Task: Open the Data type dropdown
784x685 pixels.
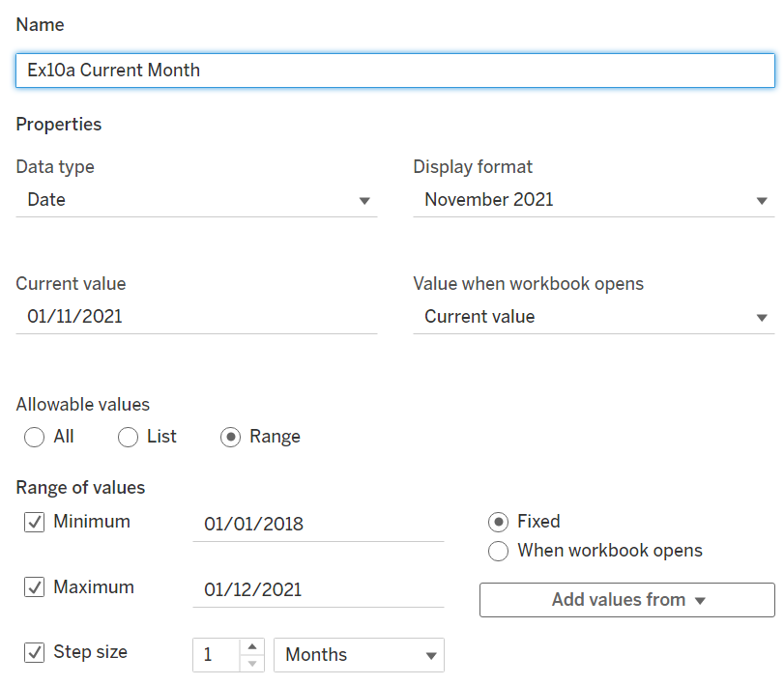Action: tap(196, 200)
